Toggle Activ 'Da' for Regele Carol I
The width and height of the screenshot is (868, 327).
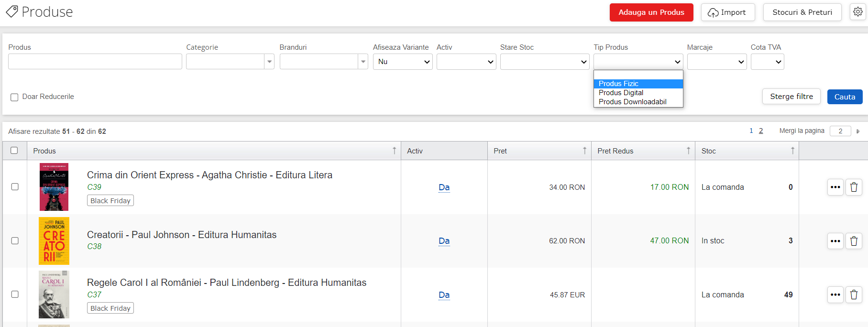pos(444,295)
